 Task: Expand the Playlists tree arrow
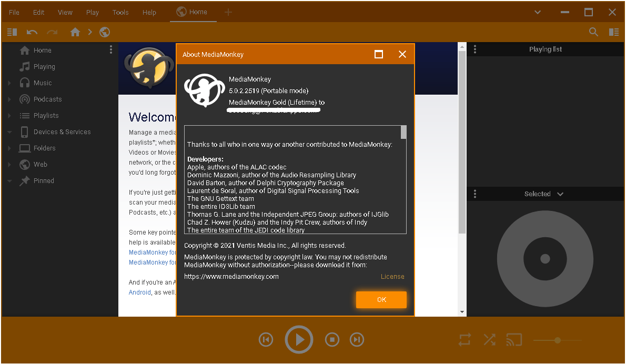point(9,116)
